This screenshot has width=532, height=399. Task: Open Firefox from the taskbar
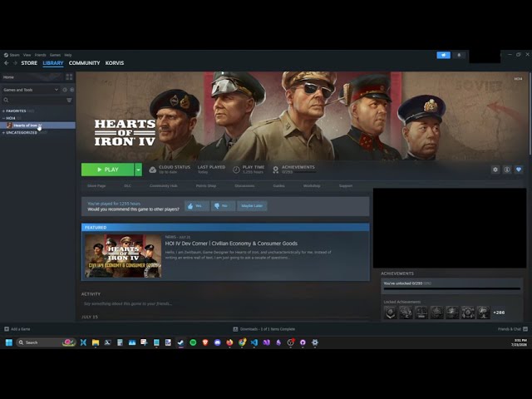229,342
